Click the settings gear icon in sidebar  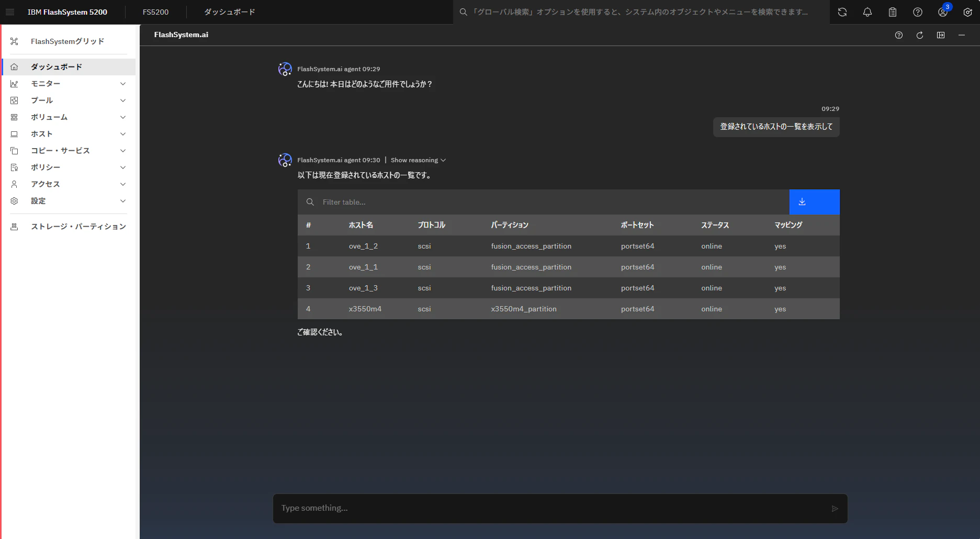pyautogui.click(x=14, y=201)
